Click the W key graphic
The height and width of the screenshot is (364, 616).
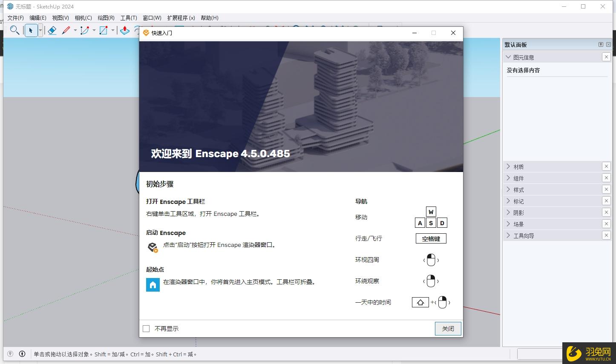point(431,212)
